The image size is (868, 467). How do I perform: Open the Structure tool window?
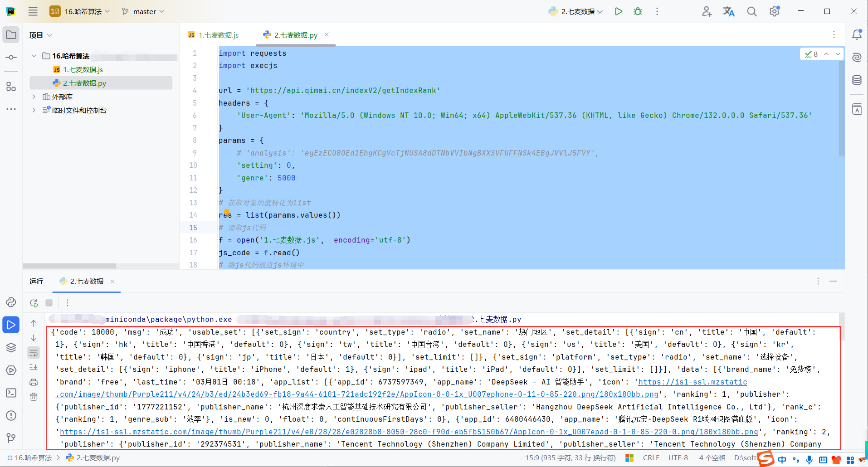coord(11,87)
